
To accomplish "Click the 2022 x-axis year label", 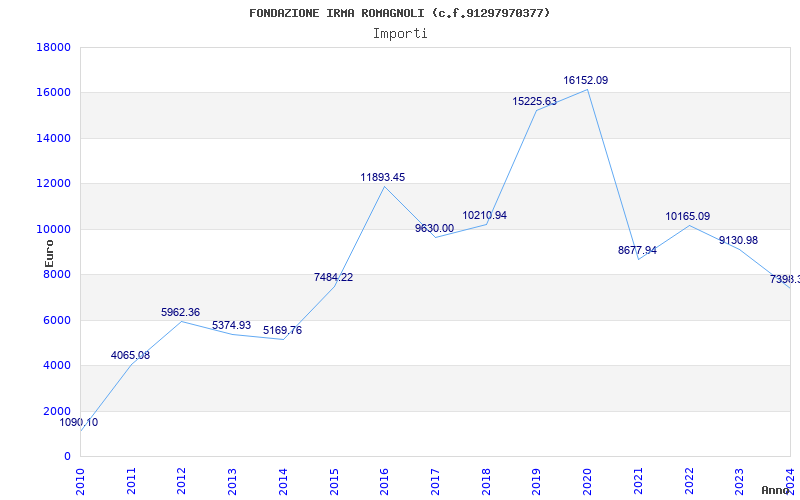I will pyautogui.click(x=688, y=481).
